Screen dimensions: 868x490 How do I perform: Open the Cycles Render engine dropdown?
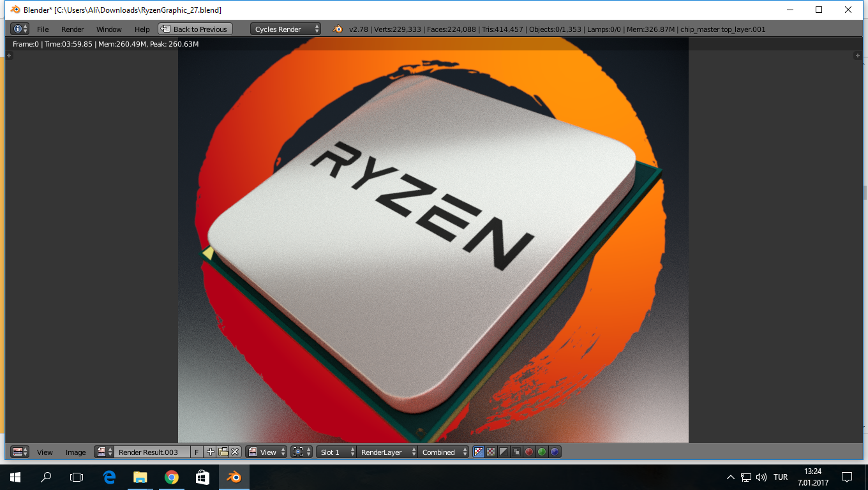coord(286,29)
